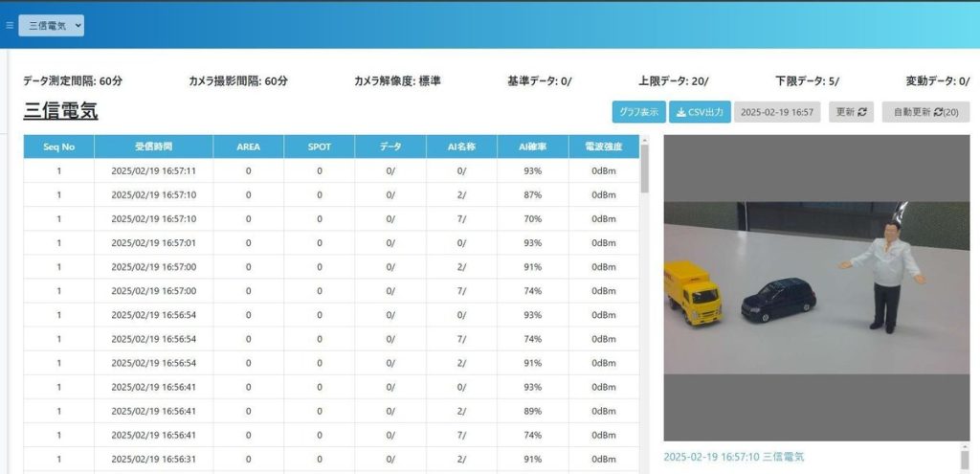This screenshot has width=980, height=474.
Task: Select row with time 2025/02/19 16:57:11
Action: click(331, 170)
